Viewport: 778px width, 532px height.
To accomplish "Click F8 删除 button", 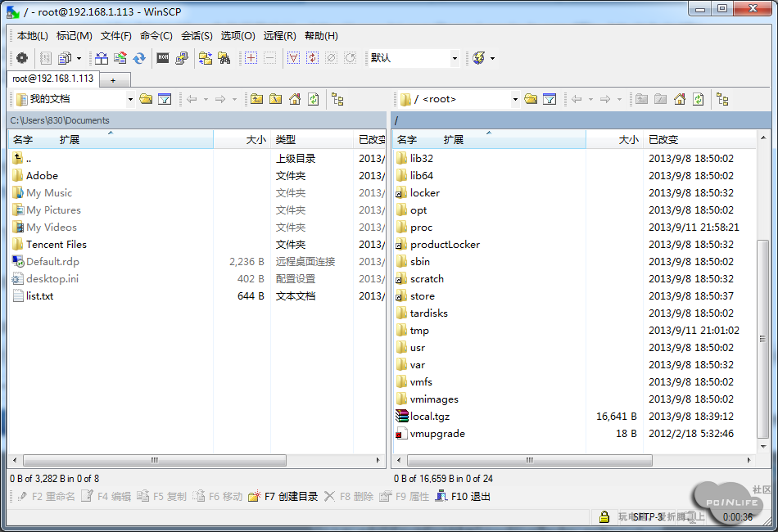I will click(x=349, y=496).
